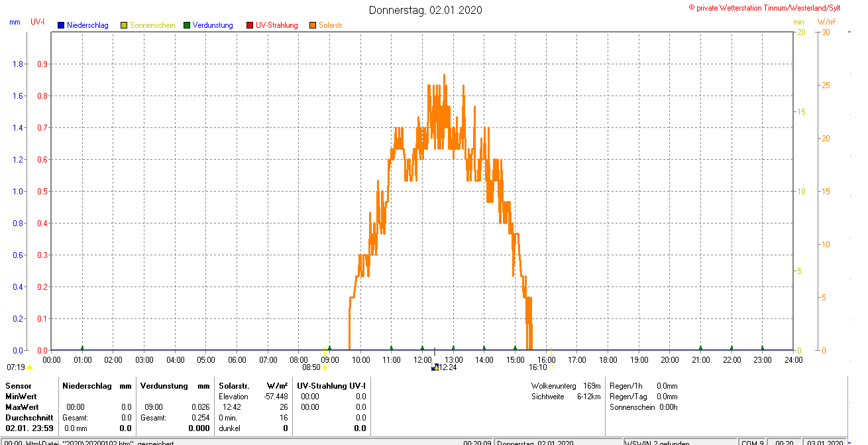Click the green evaporation marker at 23:00

pos(763,348)
